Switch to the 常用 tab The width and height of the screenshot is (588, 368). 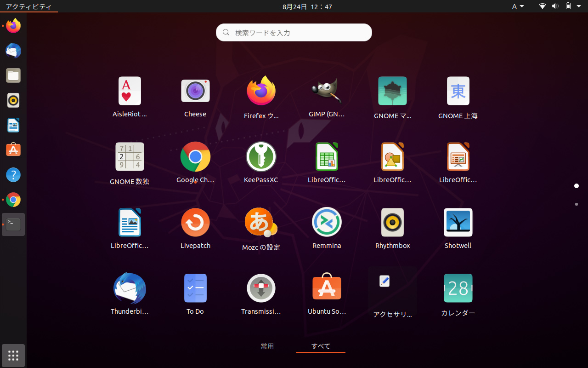click(x=267, y=346)
